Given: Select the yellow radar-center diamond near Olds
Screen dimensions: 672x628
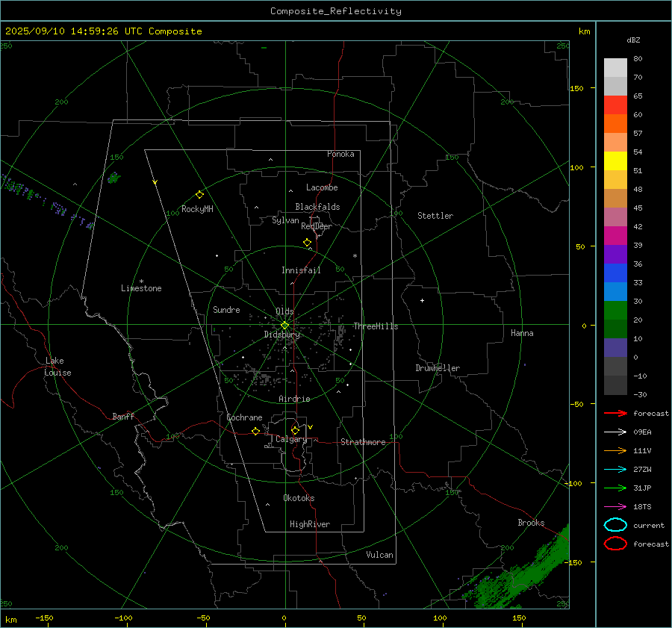Looking at the screenshot, I should click(284, 326).
